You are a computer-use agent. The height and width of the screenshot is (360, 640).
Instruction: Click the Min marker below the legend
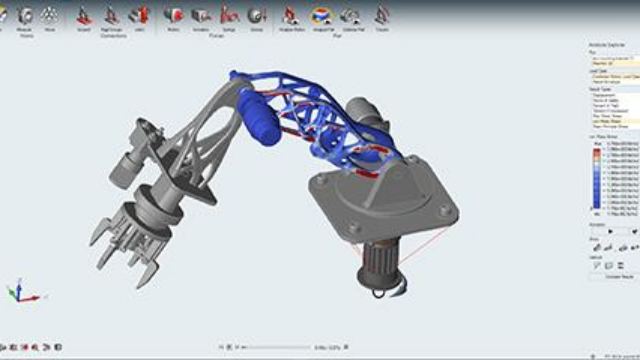[x=597, y=213]
